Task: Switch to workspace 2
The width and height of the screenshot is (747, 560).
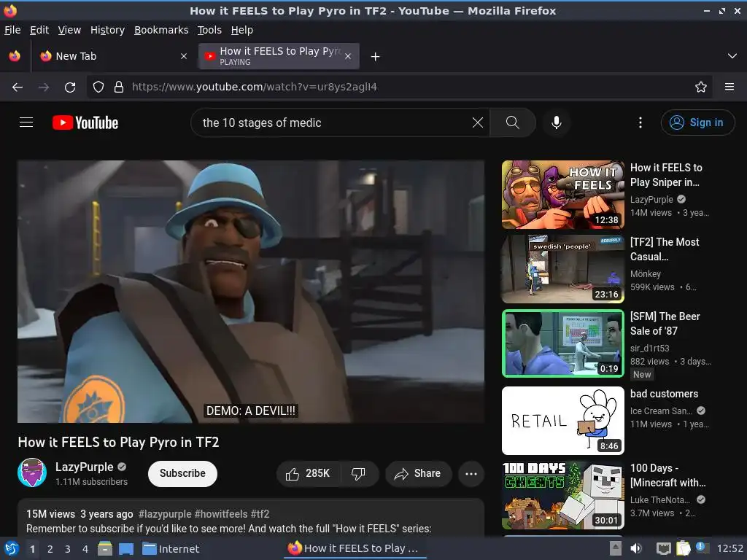Action: [50, 549]
